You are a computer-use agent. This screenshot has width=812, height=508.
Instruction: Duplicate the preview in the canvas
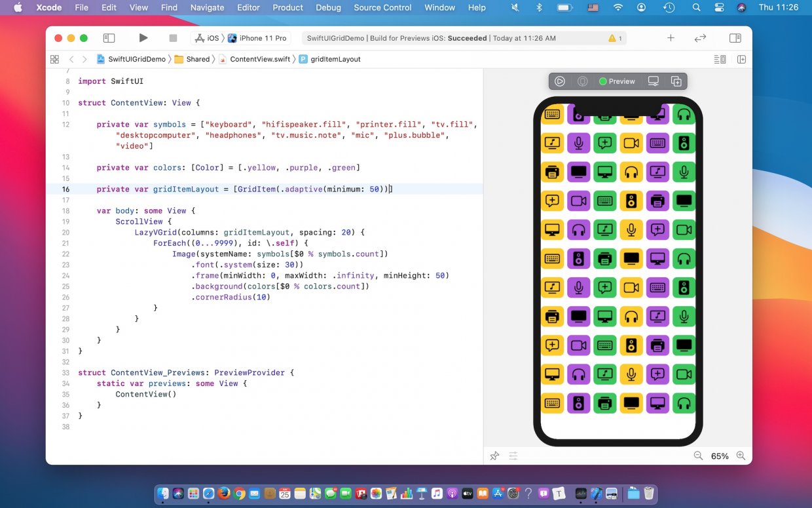coord(676,81)
